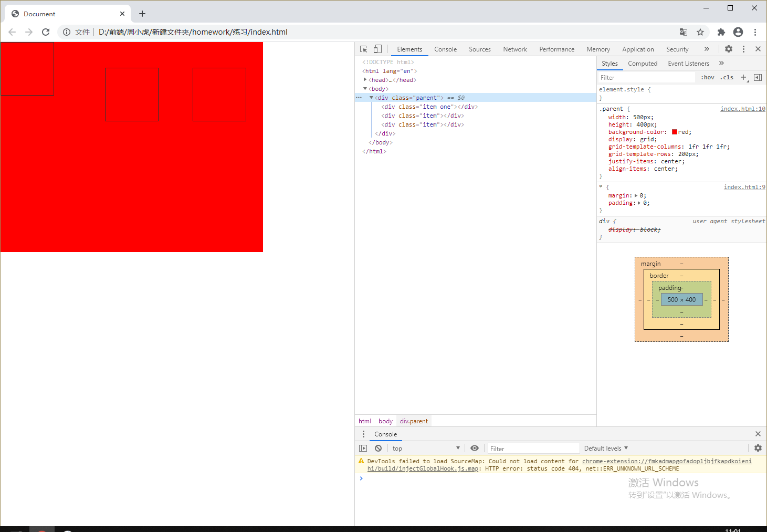Open the console context dropdown showing top
The image size is (767, 532).
[426, 448]
